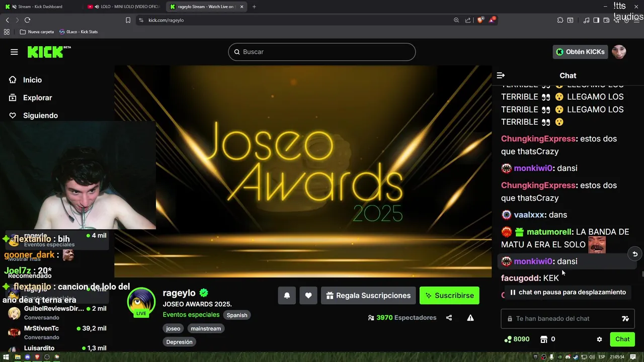The width and height of the screenshot is (644, 362).
Task: Open chat settings gear
Action: tap(599, 339)
